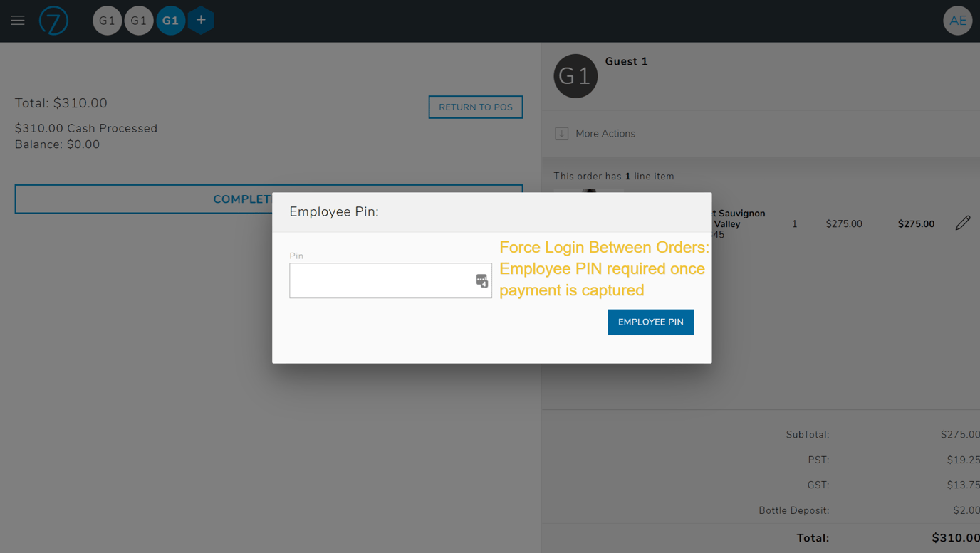Image resolution: width=980 pixels, height=553 pixels.
Task: Click the G1 avatar next to Guest 1
Action: tap(575, 75)
